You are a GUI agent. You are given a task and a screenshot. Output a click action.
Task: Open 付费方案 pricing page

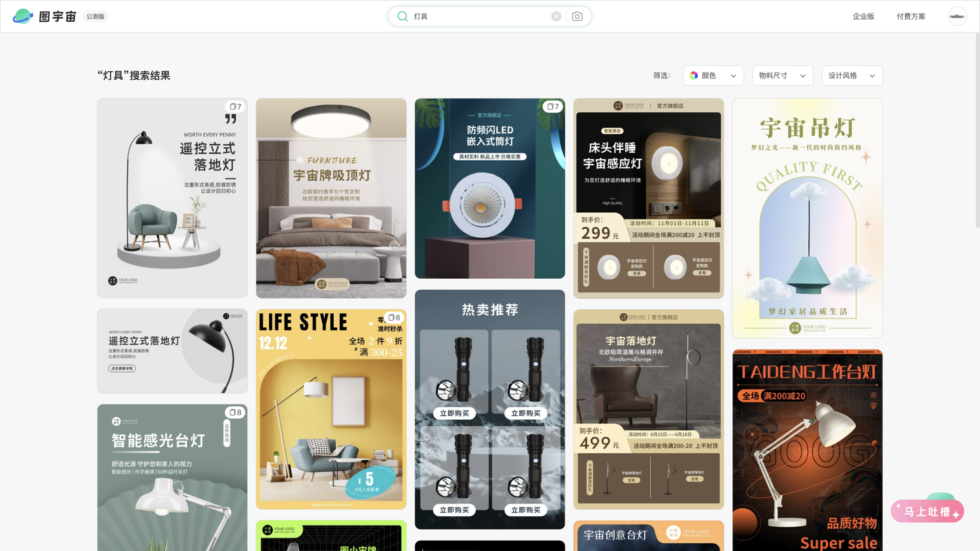click(x=911, y=16)
